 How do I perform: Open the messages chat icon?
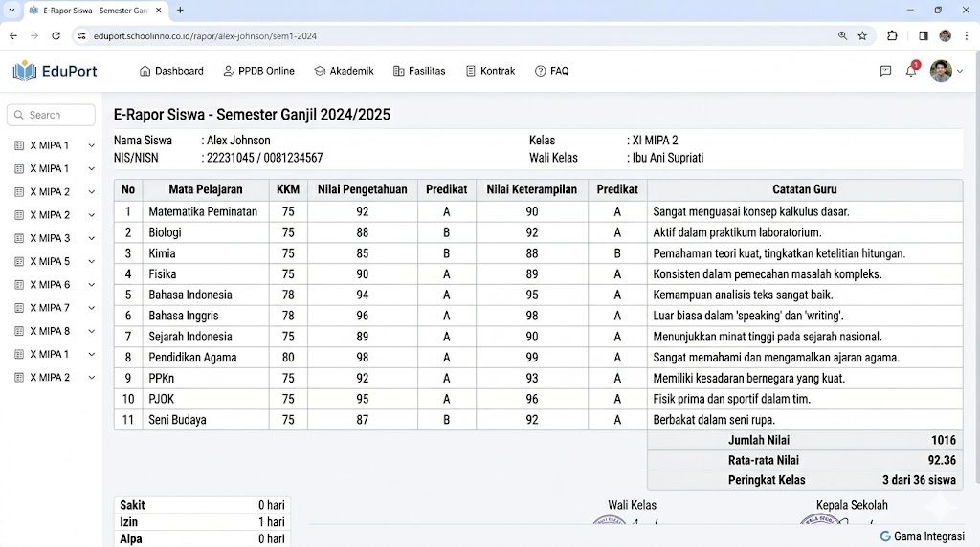[x=885, y=71]
